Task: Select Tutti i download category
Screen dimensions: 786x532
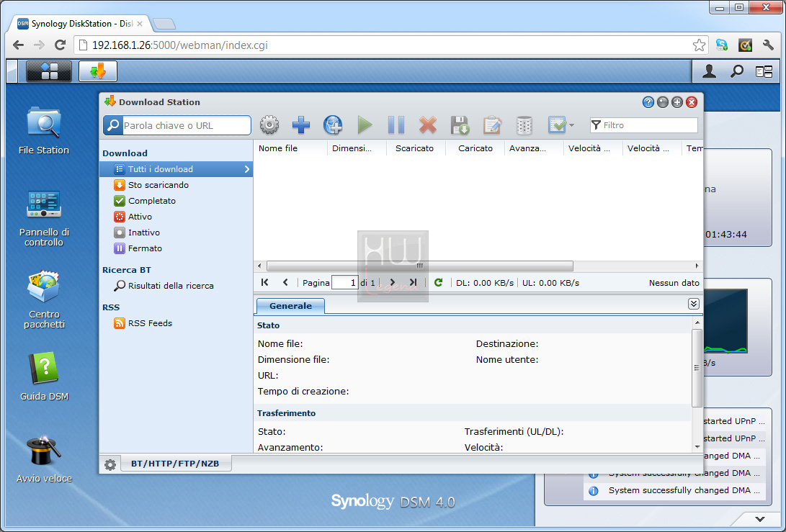Action: tap(176, 169)
